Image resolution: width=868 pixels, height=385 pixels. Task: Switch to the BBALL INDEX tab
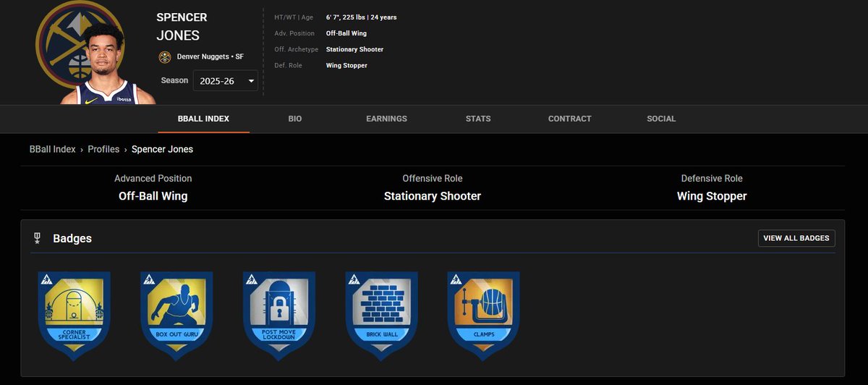point(203,119)
